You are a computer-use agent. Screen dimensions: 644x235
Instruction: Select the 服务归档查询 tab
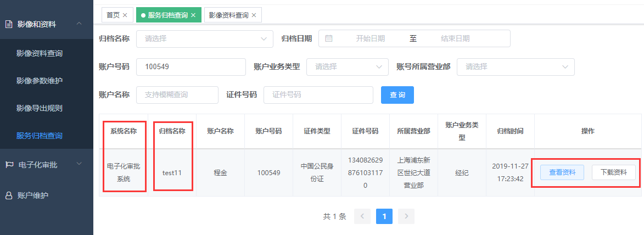pos(168,15)
